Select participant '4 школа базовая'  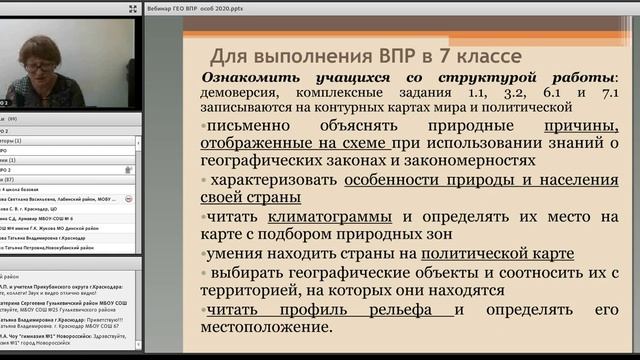(67, 189)
